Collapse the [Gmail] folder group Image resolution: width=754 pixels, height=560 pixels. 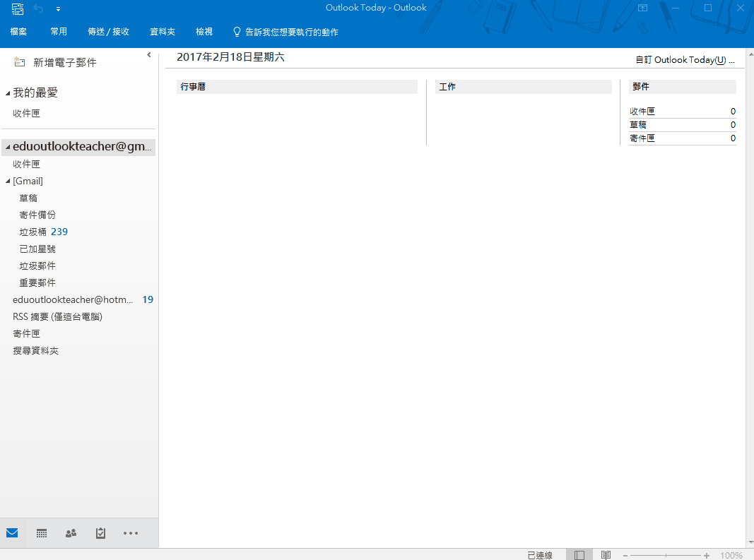(x=8, y=181)
